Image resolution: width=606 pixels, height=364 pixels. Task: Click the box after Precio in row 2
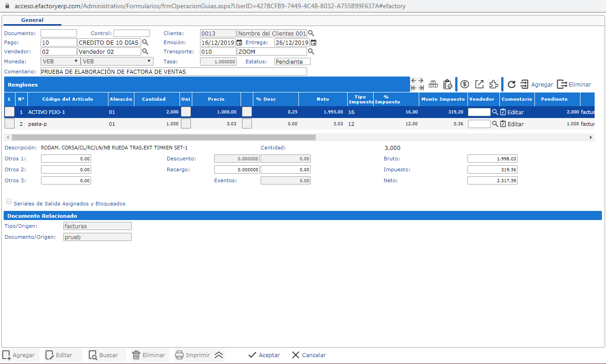pos(247,123)
